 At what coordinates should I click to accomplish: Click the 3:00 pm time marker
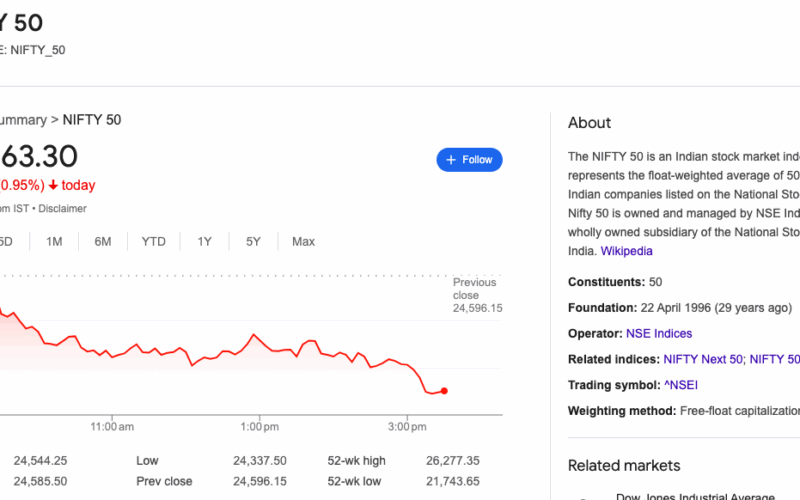(406, 426)
